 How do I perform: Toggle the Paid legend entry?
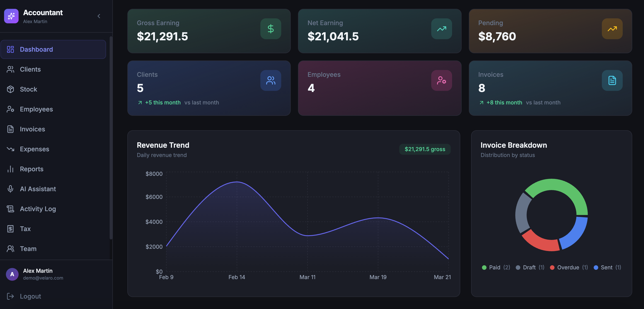tap(494, 268)
